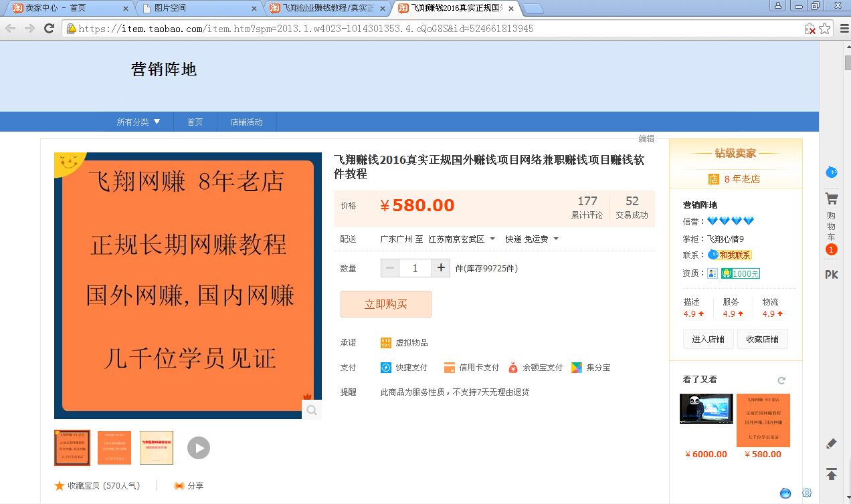
Task: Open the 店铺活动 navigation menu item
Action: pos(246,122)
